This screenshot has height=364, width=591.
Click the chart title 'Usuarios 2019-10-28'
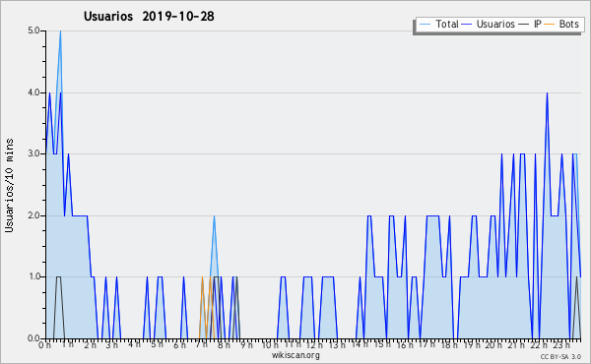149,16
